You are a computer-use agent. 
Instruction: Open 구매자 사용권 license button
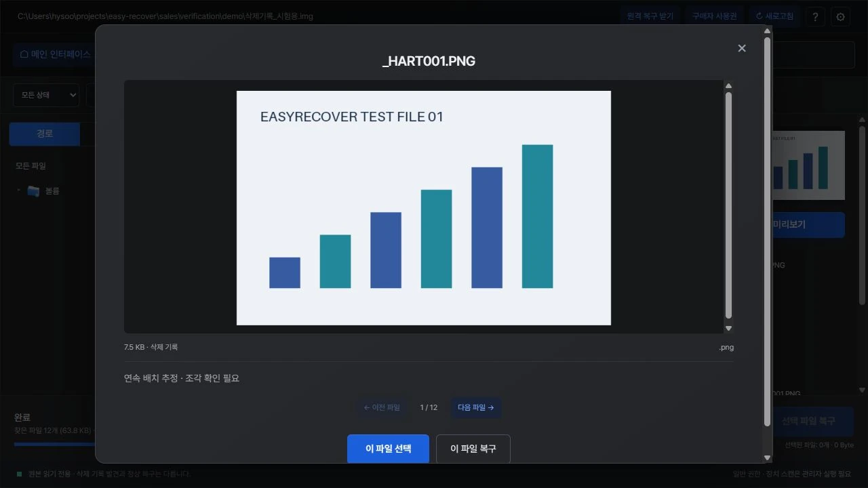[x=714, y=16]
